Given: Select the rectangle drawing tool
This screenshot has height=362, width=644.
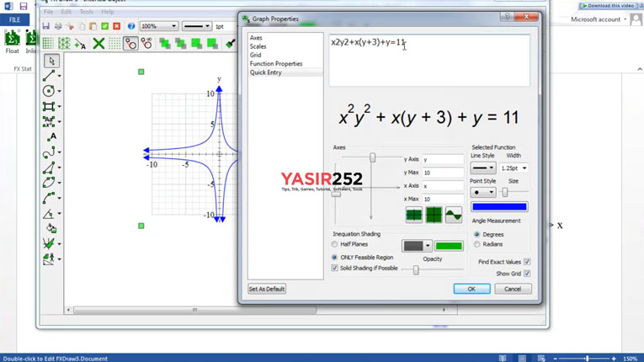Looking at the screenshot, I should pyautogui.click(x=49, y=106).
